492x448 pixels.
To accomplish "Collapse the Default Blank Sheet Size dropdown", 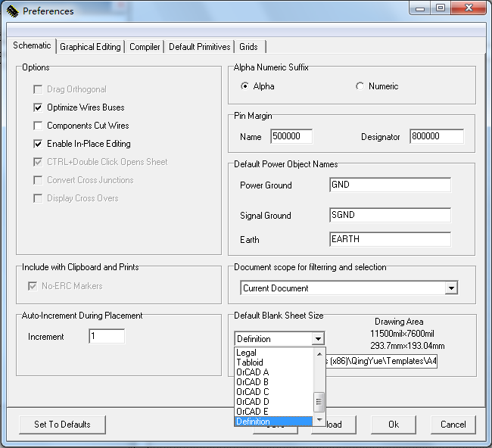I will pyautogui.click(x=318, y=339).
